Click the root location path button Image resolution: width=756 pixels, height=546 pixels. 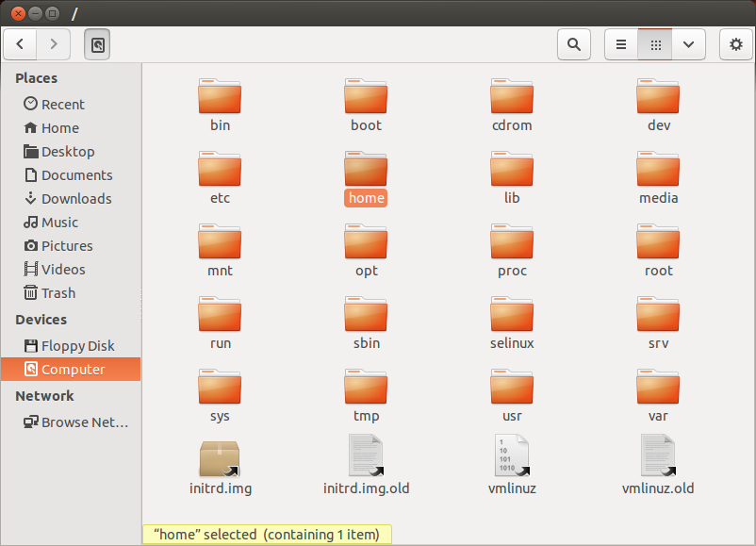click(97, 44)
